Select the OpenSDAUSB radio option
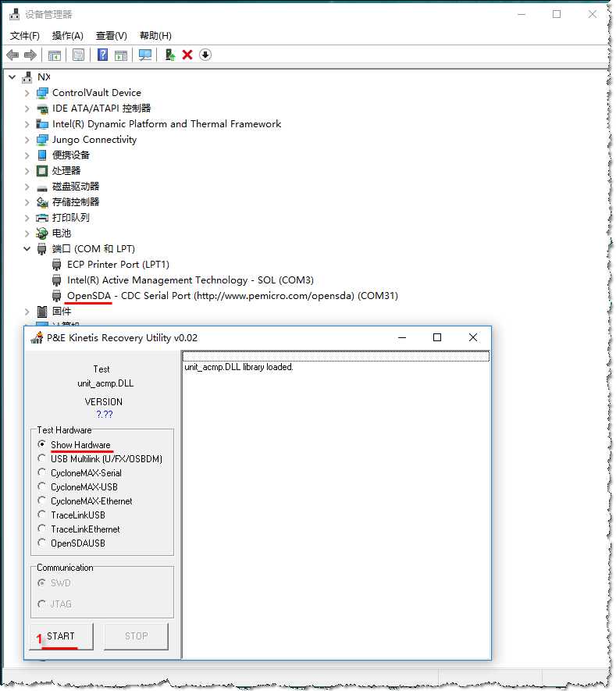Screen dimensions: 616x691 42,543
